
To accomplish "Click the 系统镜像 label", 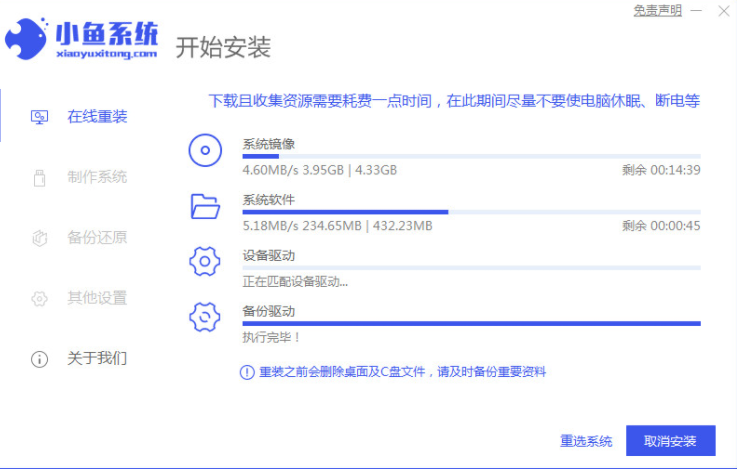I will tap(268, 144).
